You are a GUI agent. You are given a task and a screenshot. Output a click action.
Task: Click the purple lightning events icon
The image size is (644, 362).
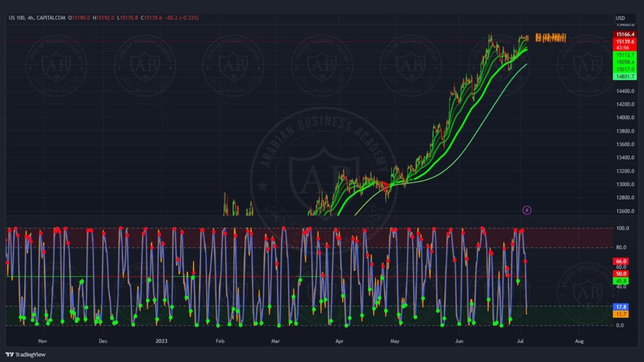tap(527, 210)
